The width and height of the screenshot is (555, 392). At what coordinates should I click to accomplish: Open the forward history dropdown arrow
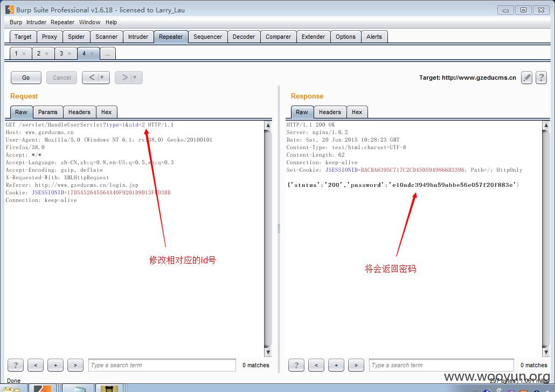point(135,78)
